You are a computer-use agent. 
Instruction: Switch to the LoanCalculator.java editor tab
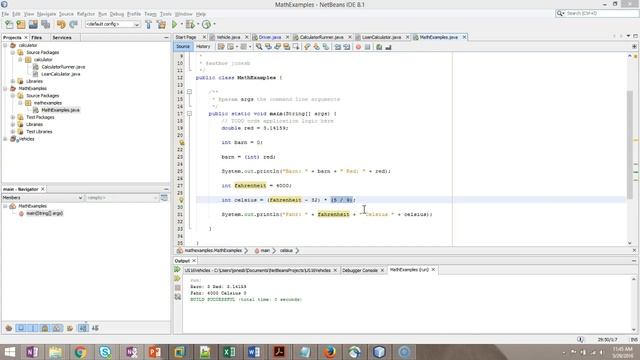click(x=381, y=37)
